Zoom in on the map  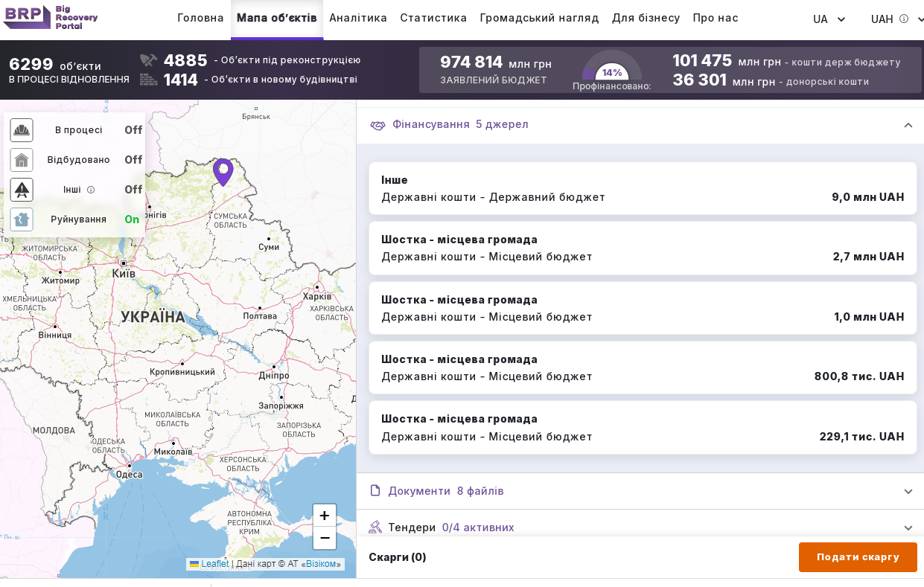point(325,516)
